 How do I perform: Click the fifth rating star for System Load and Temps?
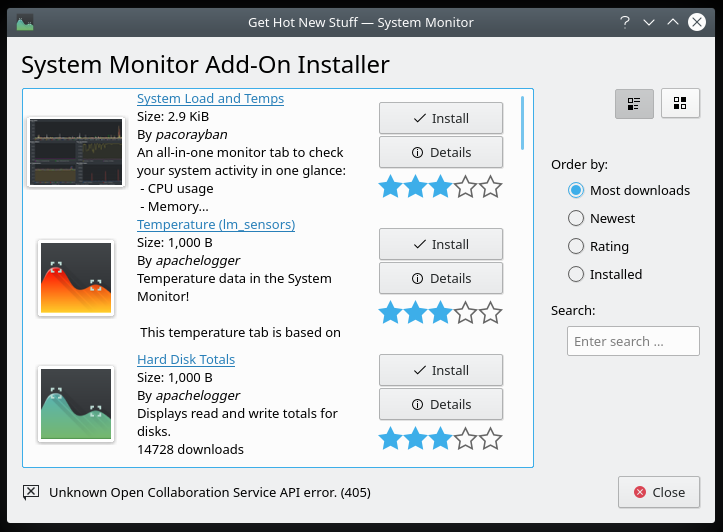coord(490,187)
